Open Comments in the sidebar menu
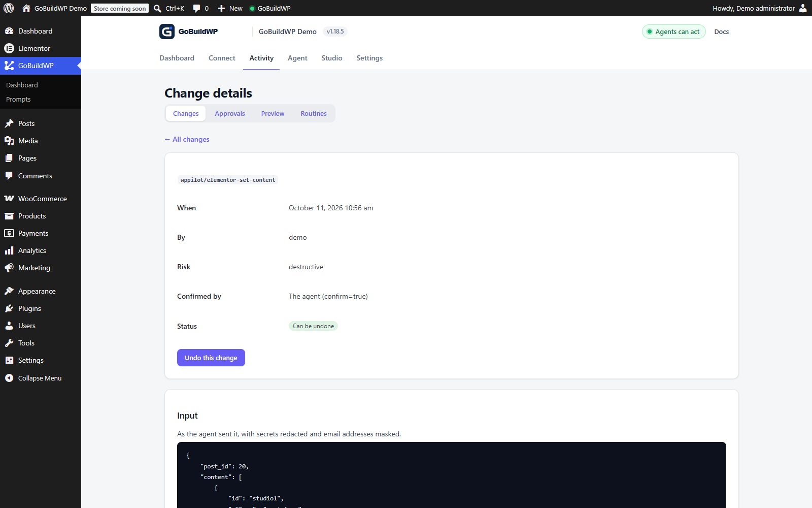The image size is (812, 508). tap(41, 176)
